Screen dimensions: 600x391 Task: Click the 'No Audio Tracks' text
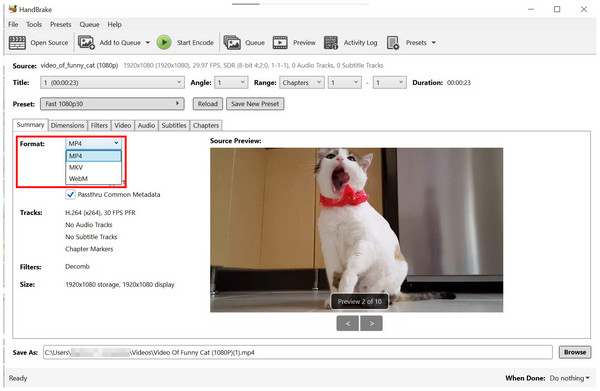(x=89, y=225)
